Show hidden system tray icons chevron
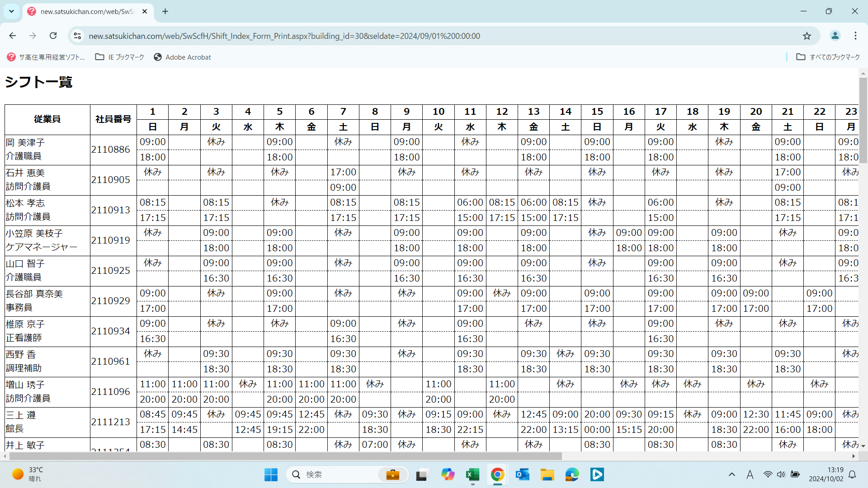868x488 pixels. click(x=731, y=474)
